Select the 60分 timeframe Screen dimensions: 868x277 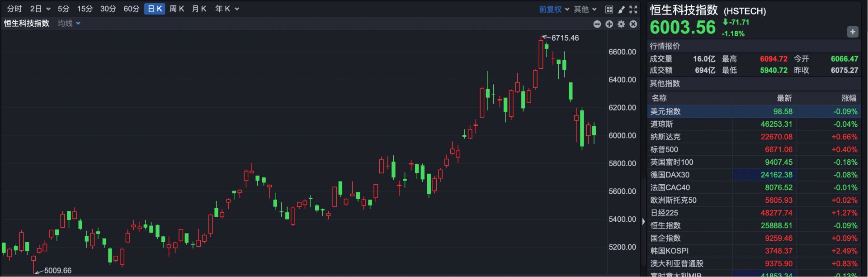(132, 9)
